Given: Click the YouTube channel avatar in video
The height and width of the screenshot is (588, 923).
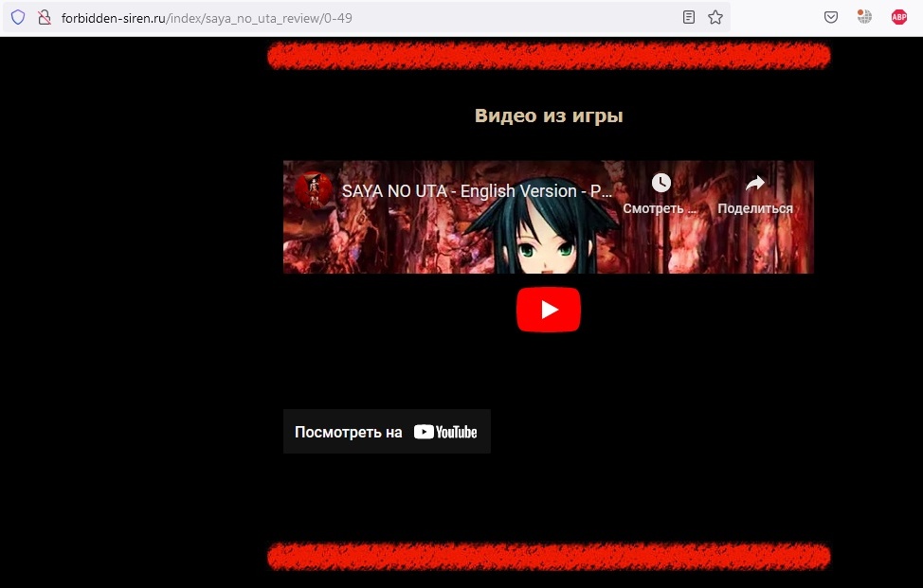Looking at the screenshot, I should tap(313, 190).
